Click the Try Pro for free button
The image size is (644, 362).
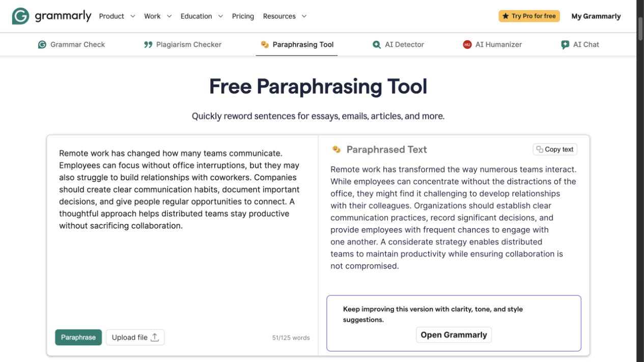click(529, 16)
